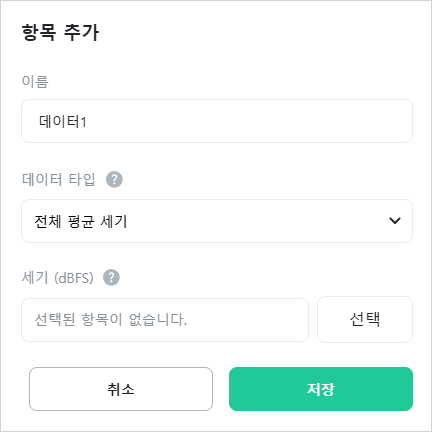Viewport: 432px width, 432px height.
Task: Select the 전체 평균 세기 selected value text
Action: click(81, 221)
